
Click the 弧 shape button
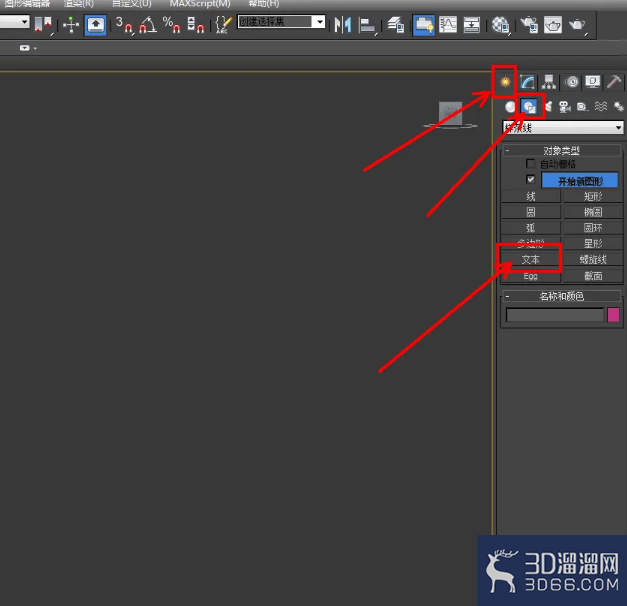pos(531,228)
